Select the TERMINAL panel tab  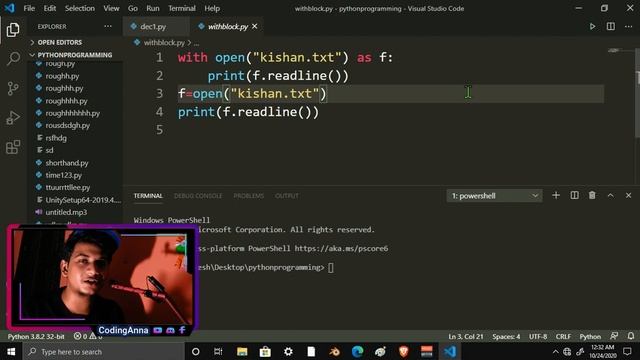click(148, 196)
